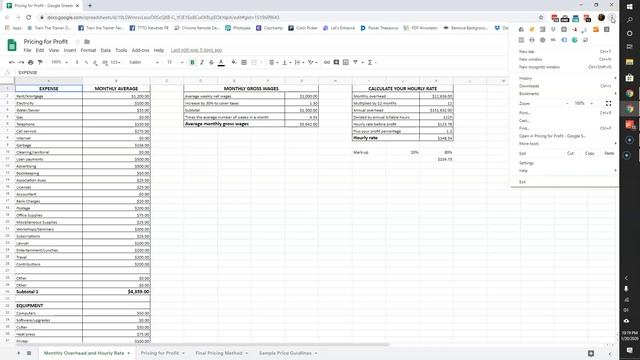Open the text rotation dropdown
The image size is (640, 360).
313,62
